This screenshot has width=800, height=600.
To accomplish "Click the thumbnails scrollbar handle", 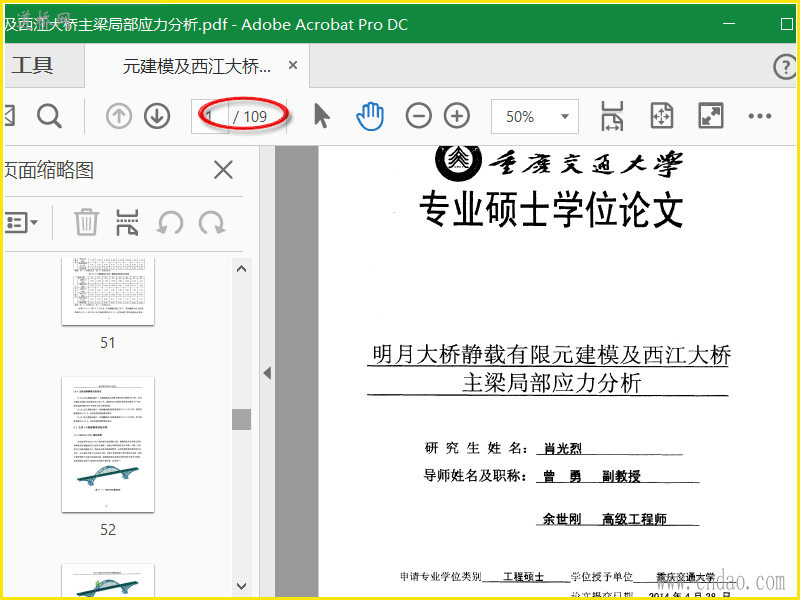I will [x=242, y=419].
